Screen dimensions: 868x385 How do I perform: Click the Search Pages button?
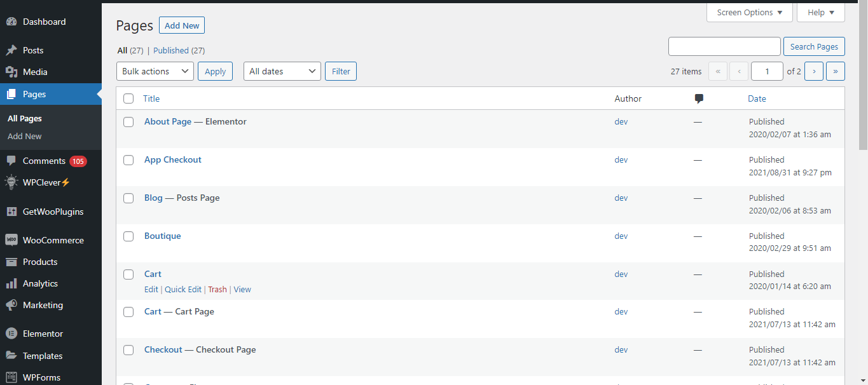[x=813, y=46]
